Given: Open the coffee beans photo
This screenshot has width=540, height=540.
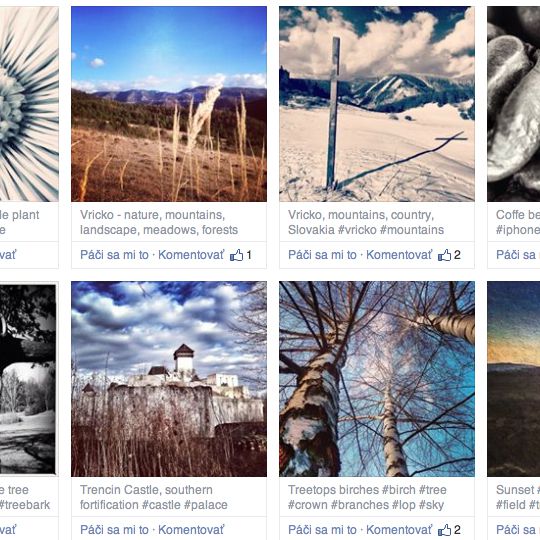Looking at the screenshot, I should pyautogui.click(x=513, y=104).
